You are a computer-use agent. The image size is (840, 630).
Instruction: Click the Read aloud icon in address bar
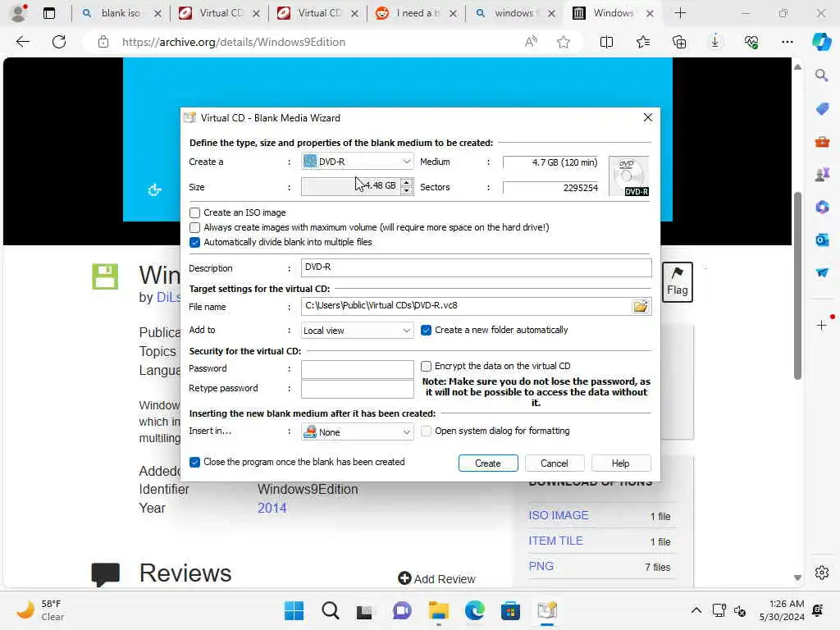[x=531, y=42]
